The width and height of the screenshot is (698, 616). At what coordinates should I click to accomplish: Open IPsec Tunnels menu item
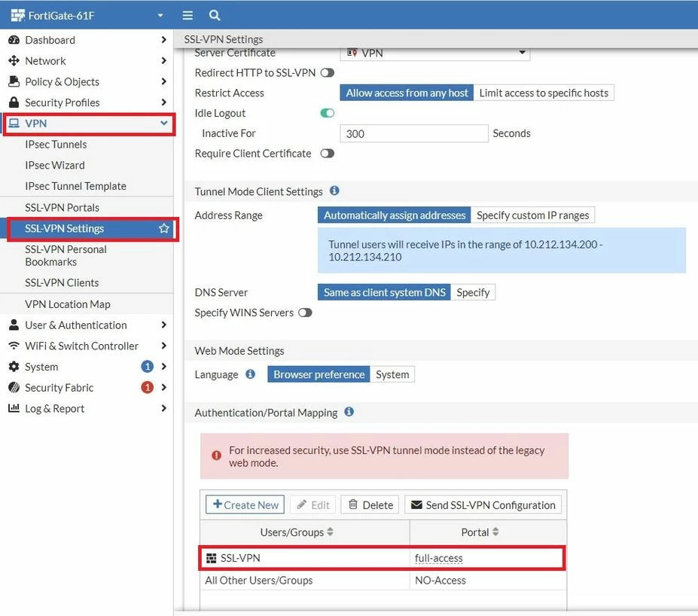[x=56, y=144]
